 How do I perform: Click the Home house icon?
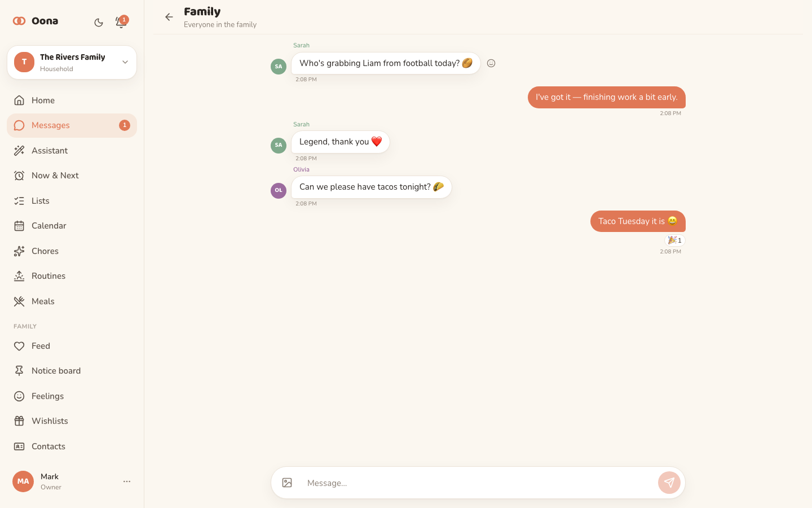(19, 100)
